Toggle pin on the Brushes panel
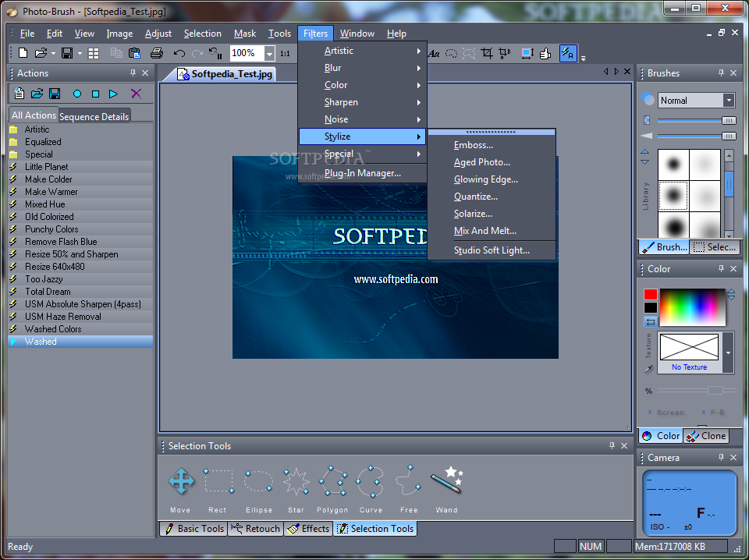The image size is (749, 560). pyautogui.click(x=721, y=73)
